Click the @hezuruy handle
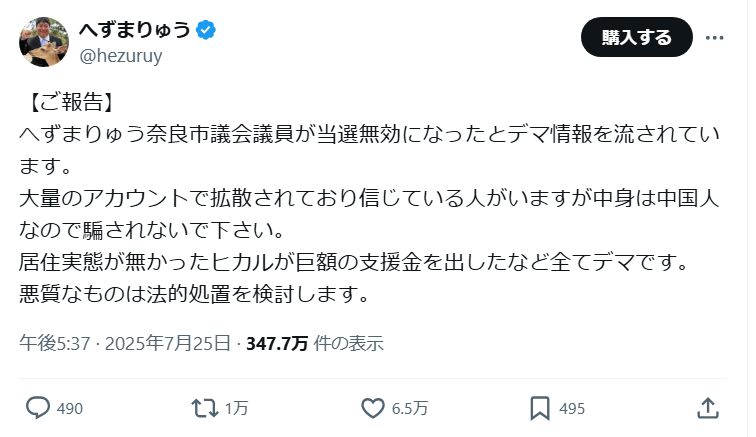Image resolution: width=756 pixels, height=437 pixels. (x=120, y=56)
